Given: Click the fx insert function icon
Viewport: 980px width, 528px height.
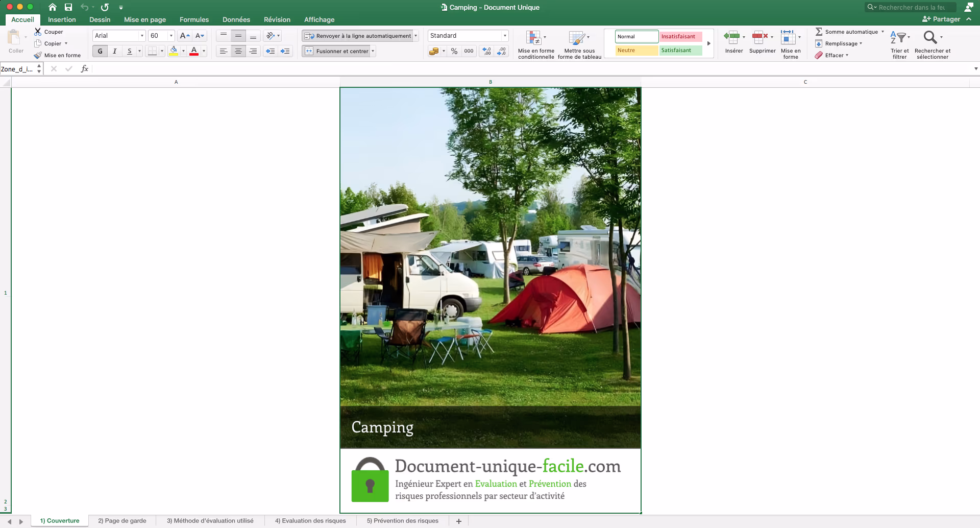Looking at the screenshot, I should [x=85, y=69].
